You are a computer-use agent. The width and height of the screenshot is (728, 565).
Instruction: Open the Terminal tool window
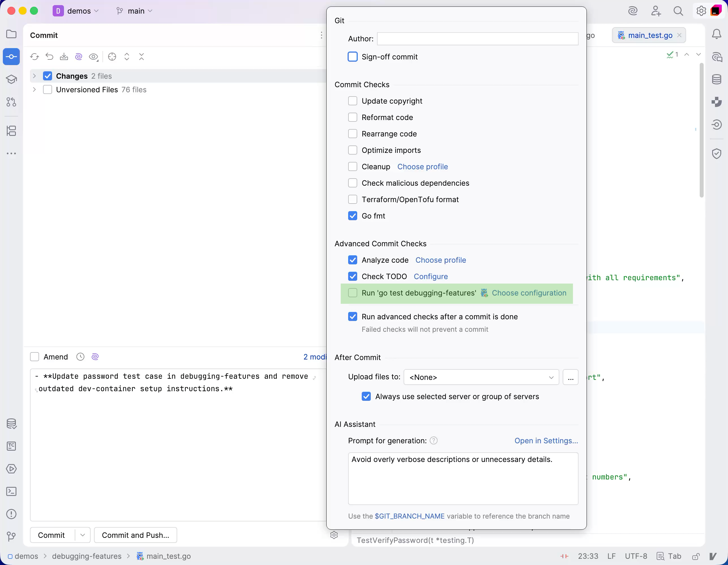pos(11,491)
